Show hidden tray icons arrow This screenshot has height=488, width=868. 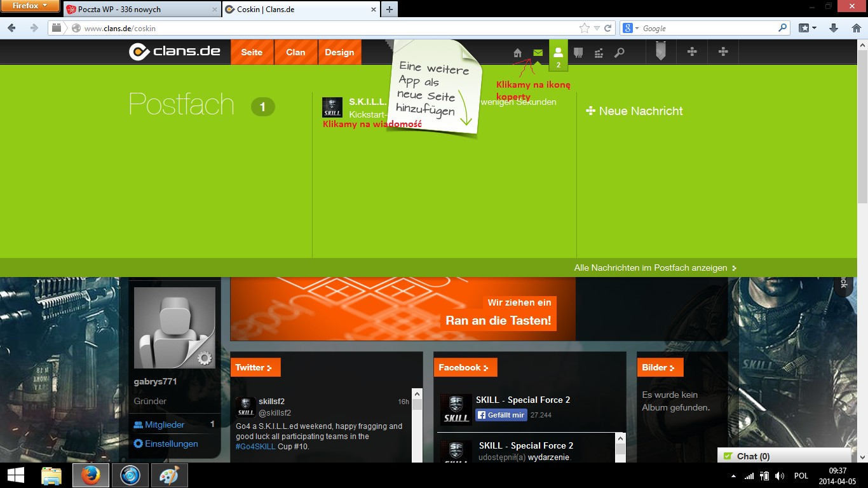tap(734, 476)
